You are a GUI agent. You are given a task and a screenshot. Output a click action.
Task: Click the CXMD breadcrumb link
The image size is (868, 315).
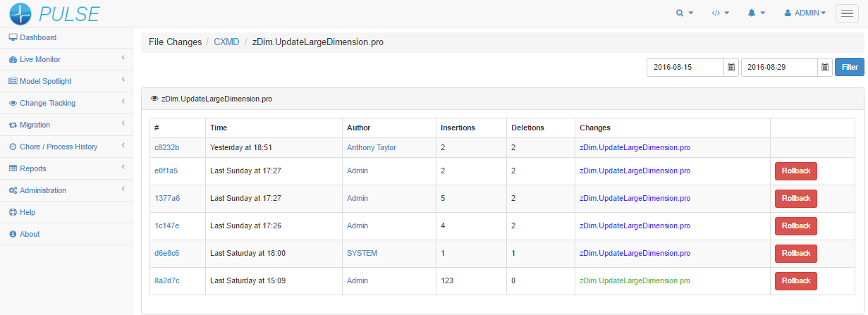226,42
